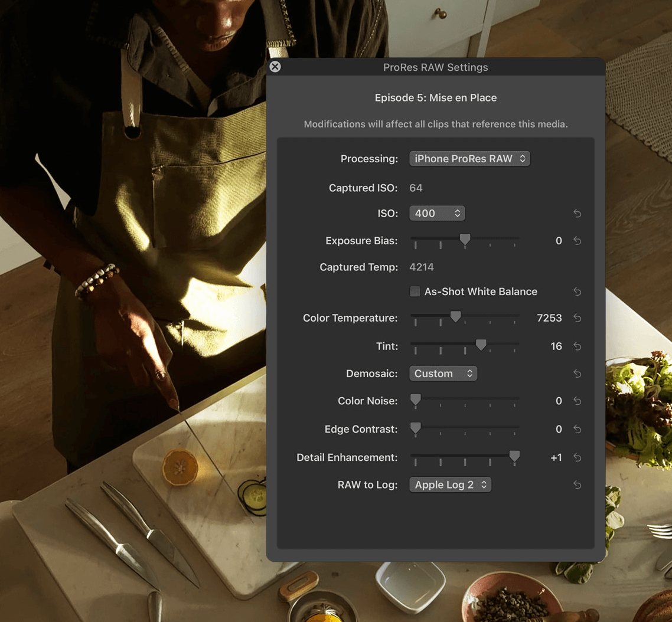
Task: Reset the As-Shot White Balance setting
Action: pos(577,292)
